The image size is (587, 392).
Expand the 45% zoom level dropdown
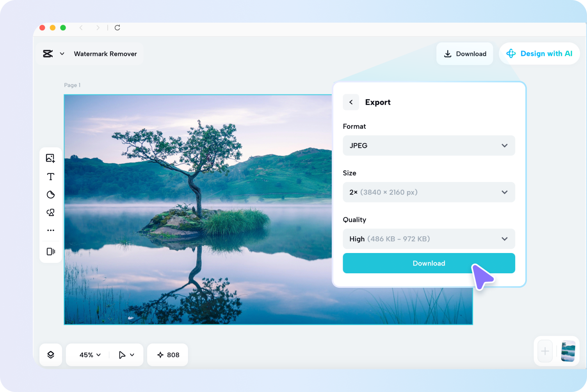click(89, 355)
